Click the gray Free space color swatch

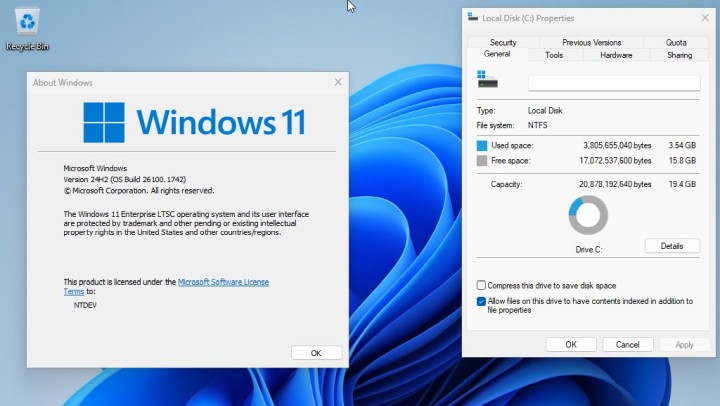(484, 160)
